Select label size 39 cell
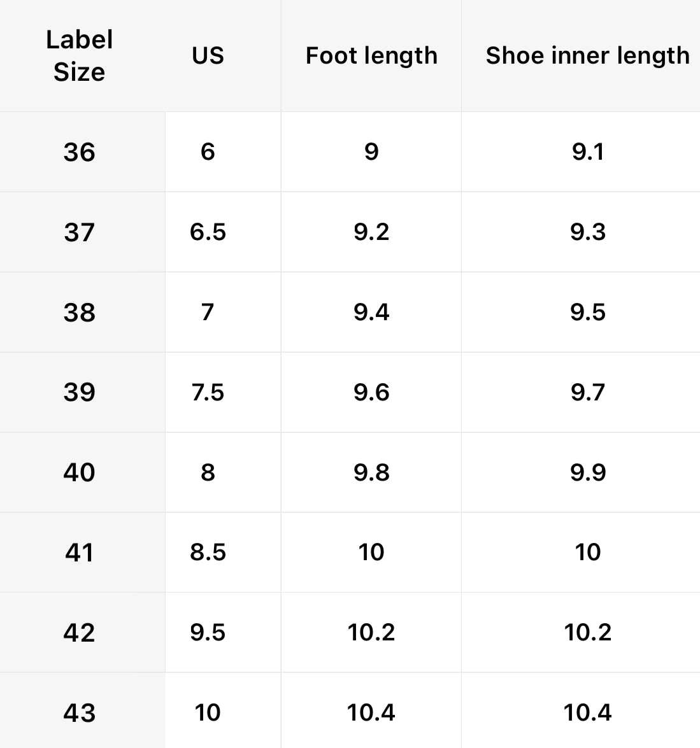 [80, 392]
